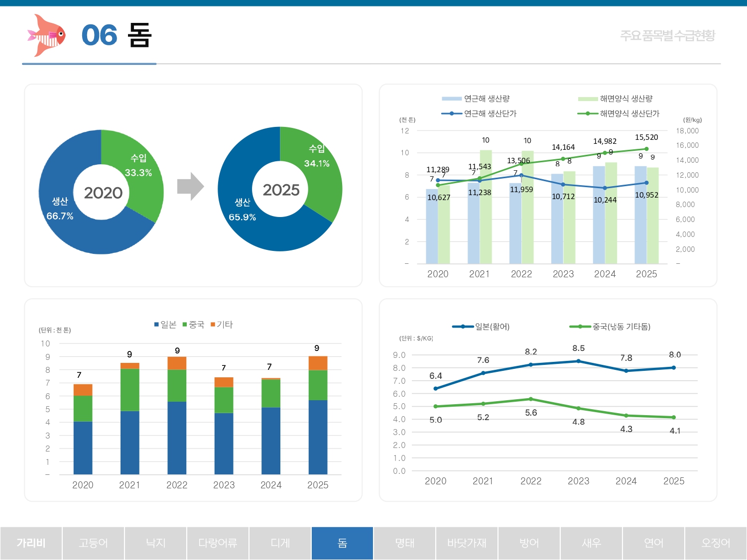
Task: Click the 일본(활어) legend label
Action: (x=492, y=327)
